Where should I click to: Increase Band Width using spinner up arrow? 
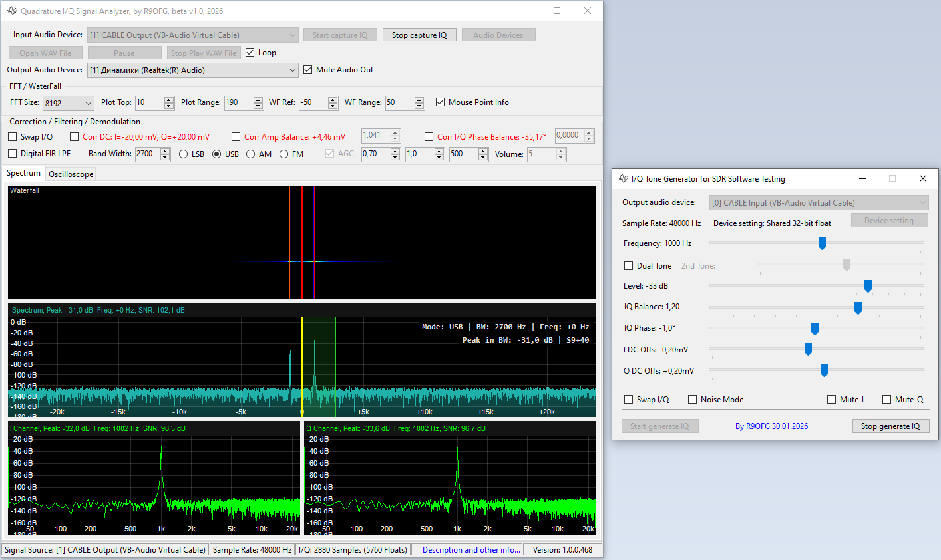point(165,151)
